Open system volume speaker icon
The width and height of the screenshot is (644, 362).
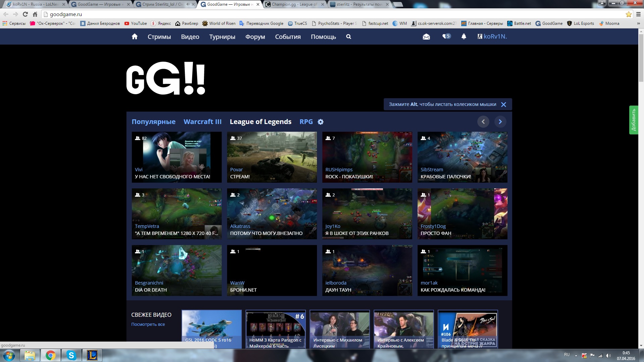[608, 356]
